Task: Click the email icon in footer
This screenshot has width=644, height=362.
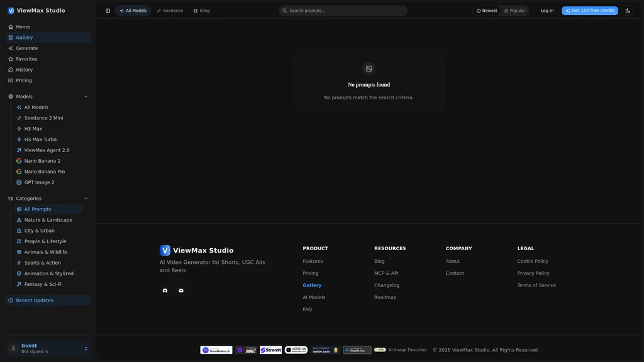Action: pyautogui.click(x=181, y=290)
